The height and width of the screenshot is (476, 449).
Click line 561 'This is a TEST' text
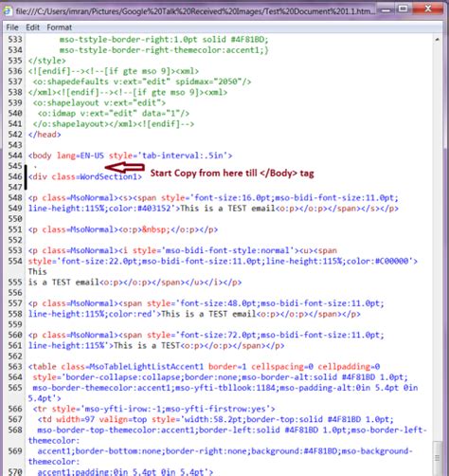coord(147,345)
